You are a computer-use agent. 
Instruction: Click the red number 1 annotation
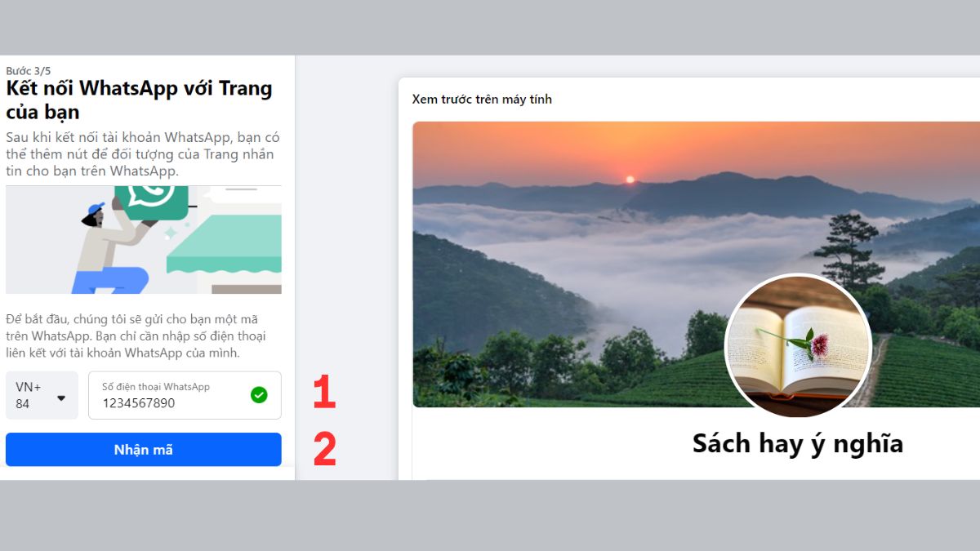pos(324,392)
